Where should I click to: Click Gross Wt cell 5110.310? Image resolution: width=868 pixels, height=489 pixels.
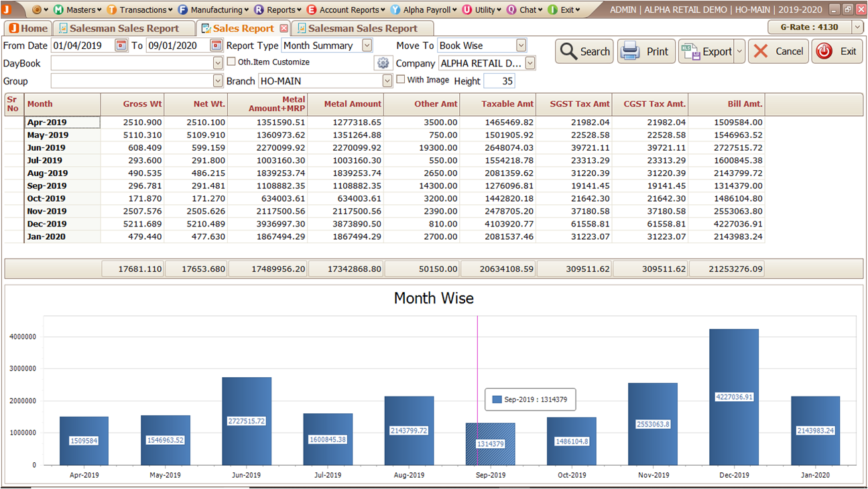point(132,135)
